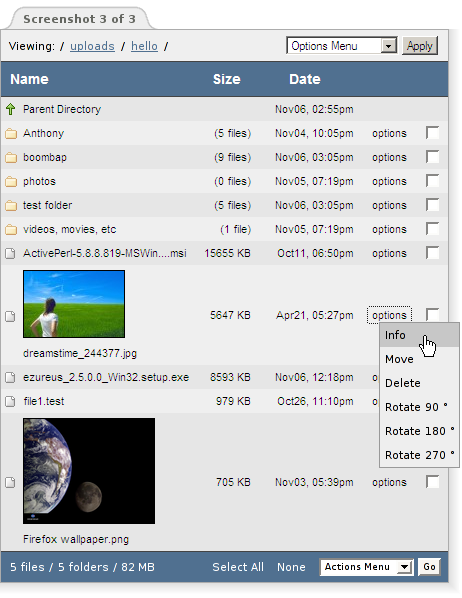Click the ezureus setup.exe file icon
Image resolution: width=462 pixels, height=598 pixels.
(10, 378)
